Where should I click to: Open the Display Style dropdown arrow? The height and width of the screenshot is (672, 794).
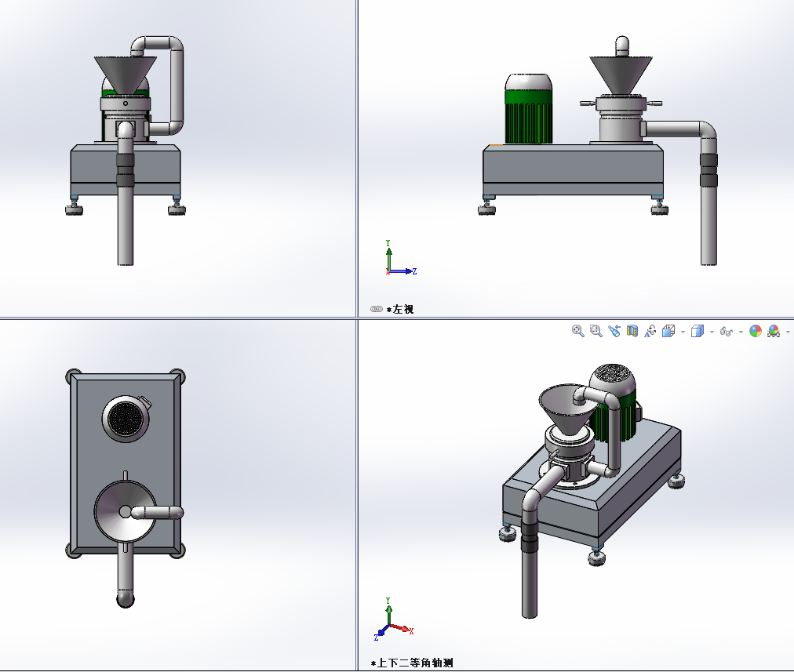pos(712,332)
